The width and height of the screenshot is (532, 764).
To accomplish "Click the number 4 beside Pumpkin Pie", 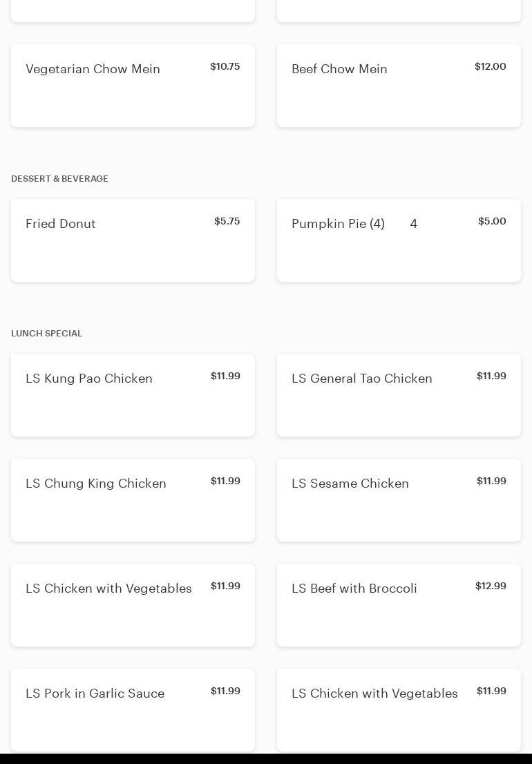I will pyautogui.click(x=413, y=224).
